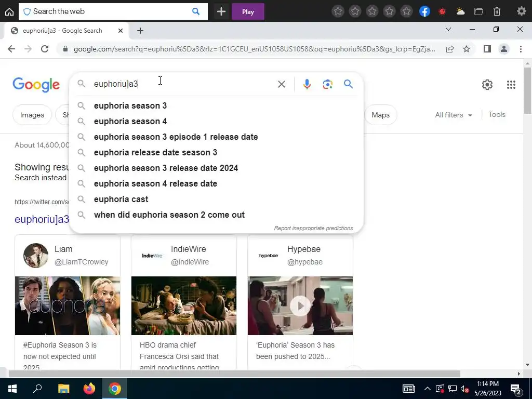
Task: Open IndieWire tweet card header
Action: pos(183,256)
